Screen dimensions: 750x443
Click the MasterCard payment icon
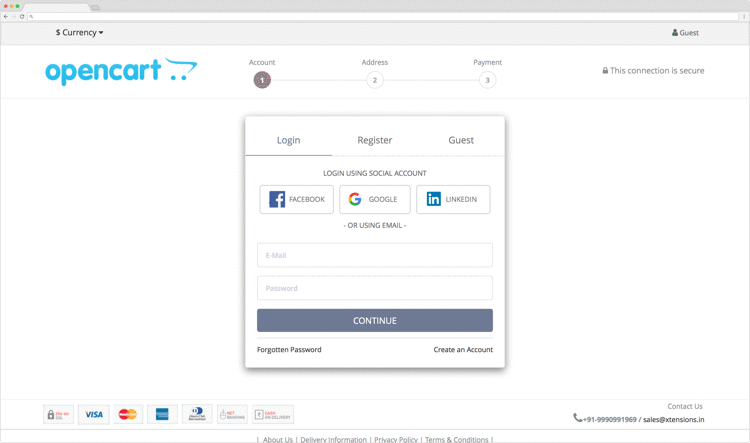pyautogui.click(x=127, y=414)
